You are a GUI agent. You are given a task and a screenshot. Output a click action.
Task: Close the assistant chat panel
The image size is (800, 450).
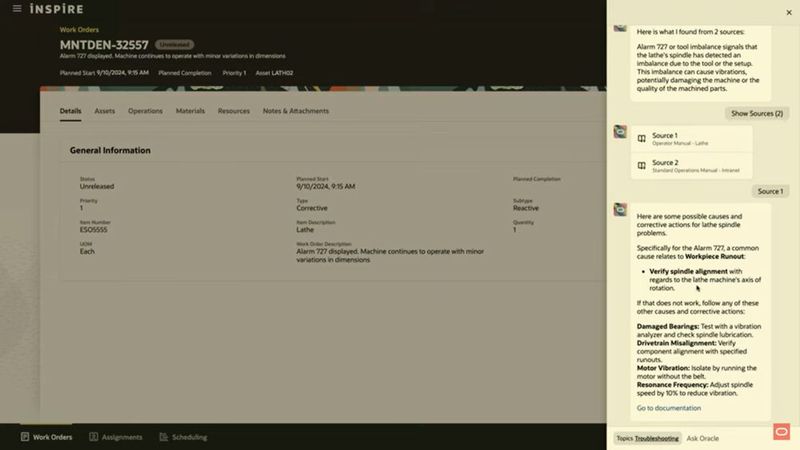pos(789,12)
